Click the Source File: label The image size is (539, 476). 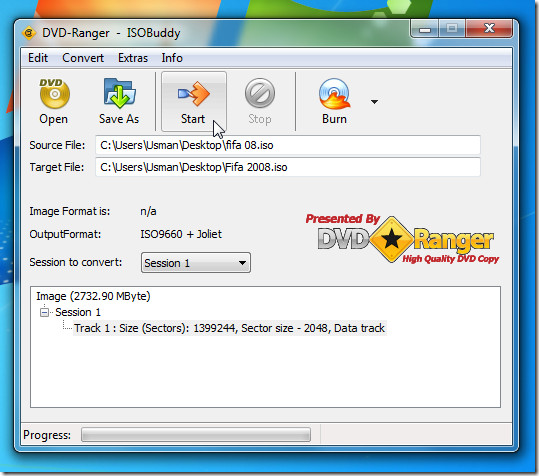point(57,145)
